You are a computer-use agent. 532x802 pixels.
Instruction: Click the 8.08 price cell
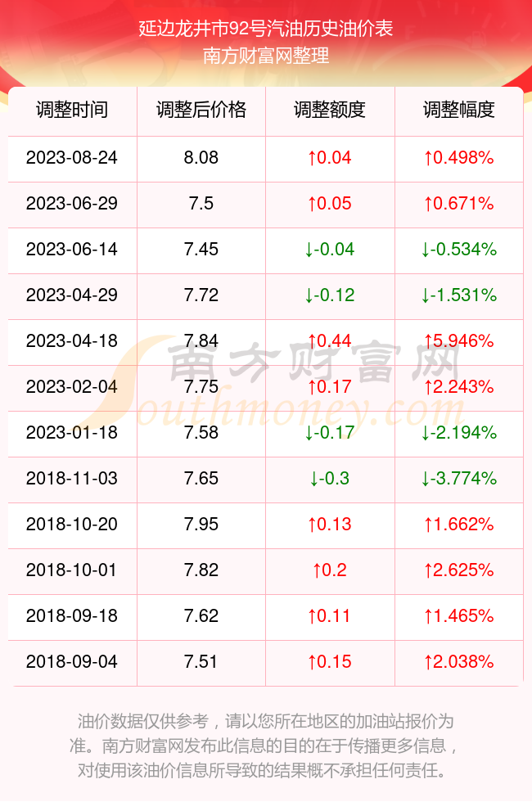pyautogui.click(x=201, y=157)
